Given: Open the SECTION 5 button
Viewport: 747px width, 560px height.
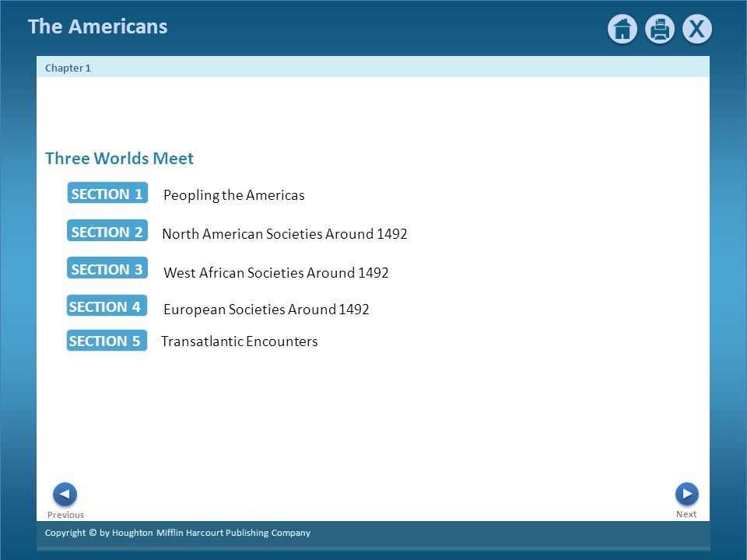Looking at the screenshot, I should 107,341.
